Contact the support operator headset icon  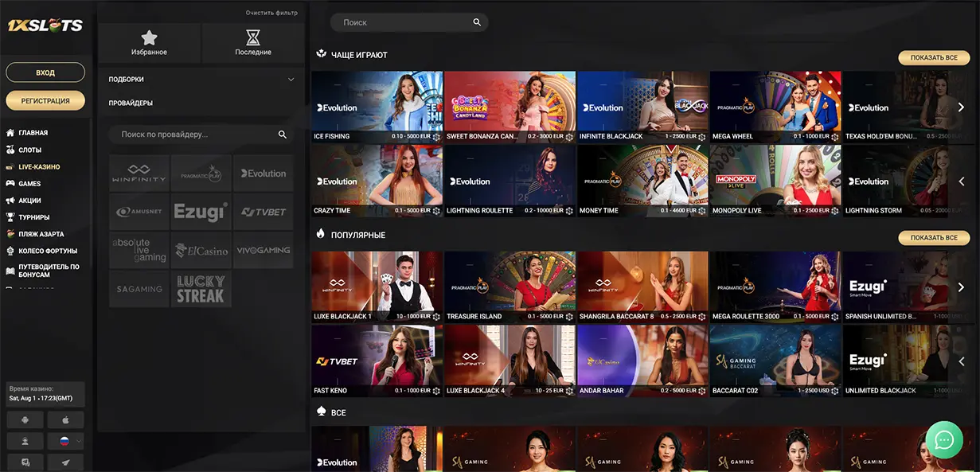[25, 440]
